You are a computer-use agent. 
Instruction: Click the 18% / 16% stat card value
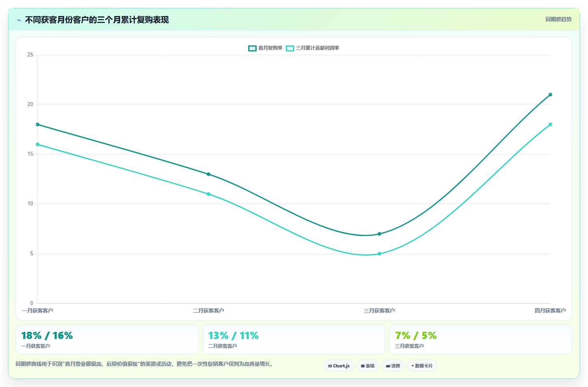[47, 335]
